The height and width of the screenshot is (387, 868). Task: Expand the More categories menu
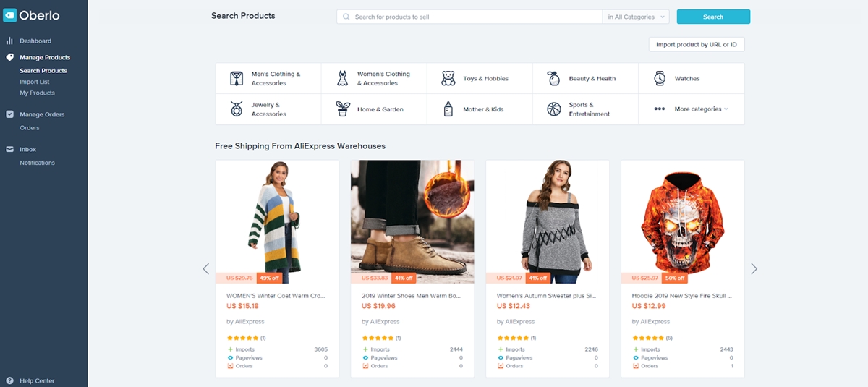pos(701,109)
